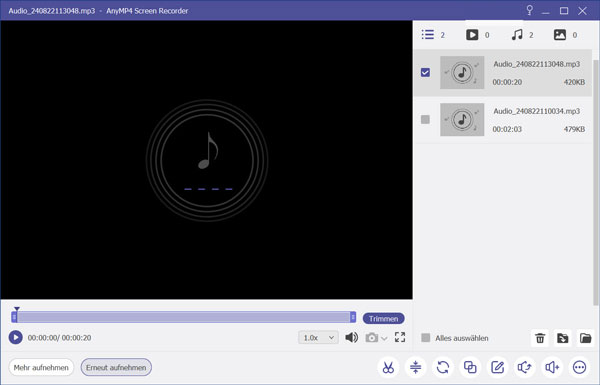Click the import file icon
The width and height of the screenshot is (600, 385).
click(x=562, y=338)
